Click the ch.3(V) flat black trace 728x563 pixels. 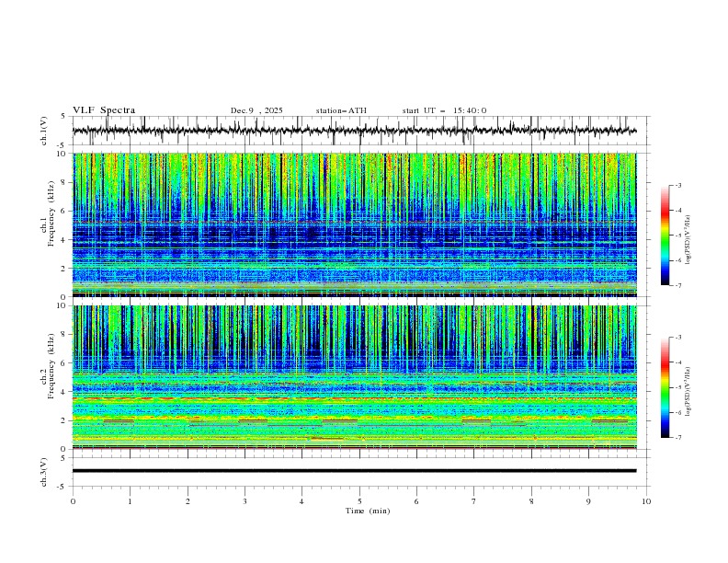355,471
